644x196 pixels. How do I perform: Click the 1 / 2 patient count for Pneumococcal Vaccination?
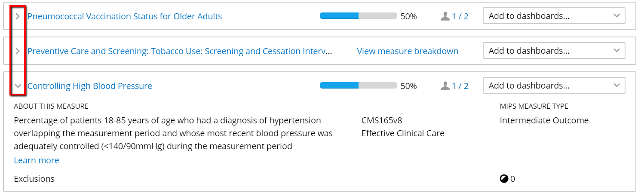click(x=460, y=16)
